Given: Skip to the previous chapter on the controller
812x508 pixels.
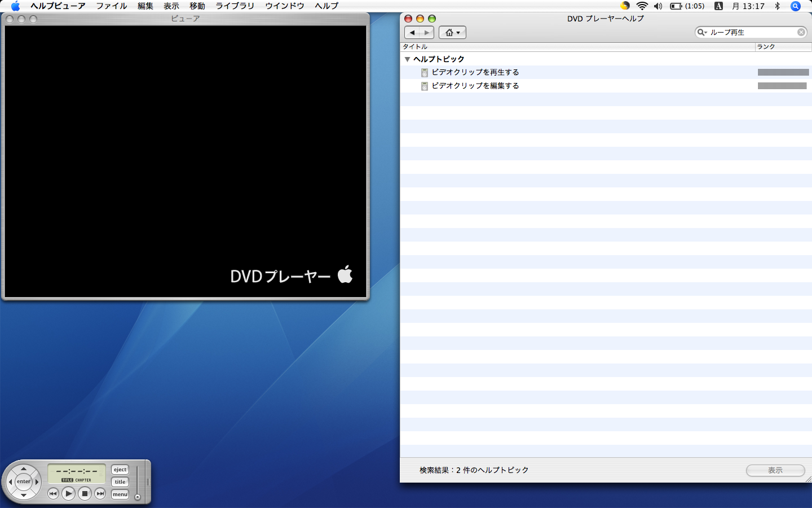Looking at the screenshot, I should tap(53, 493).
